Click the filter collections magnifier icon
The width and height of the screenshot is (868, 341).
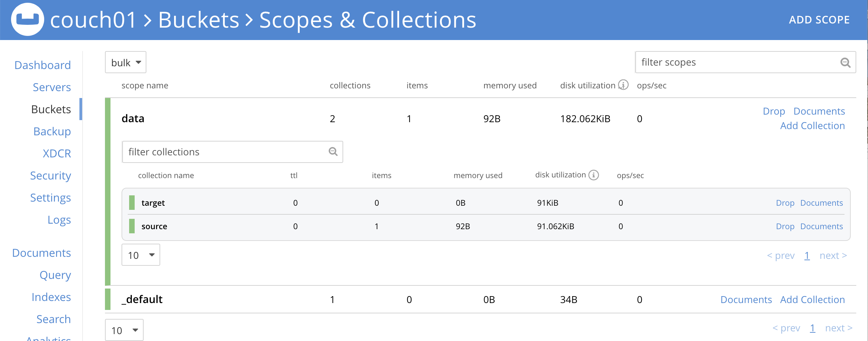pyautogui.click(x=333, y=152)
